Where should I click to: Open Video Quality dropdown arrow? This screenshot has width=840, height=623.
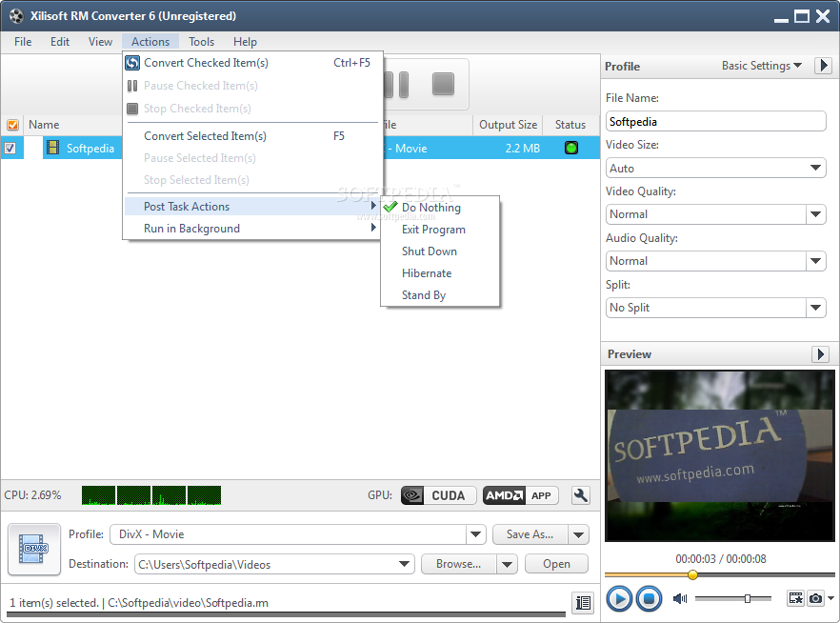(x=815, y=214)
